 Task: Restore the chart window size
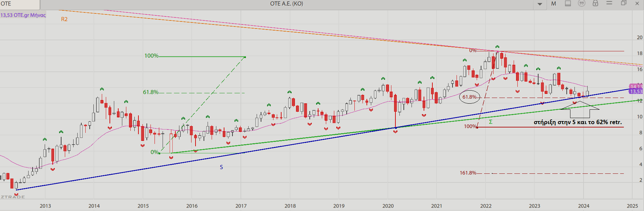tap(624, 3)
